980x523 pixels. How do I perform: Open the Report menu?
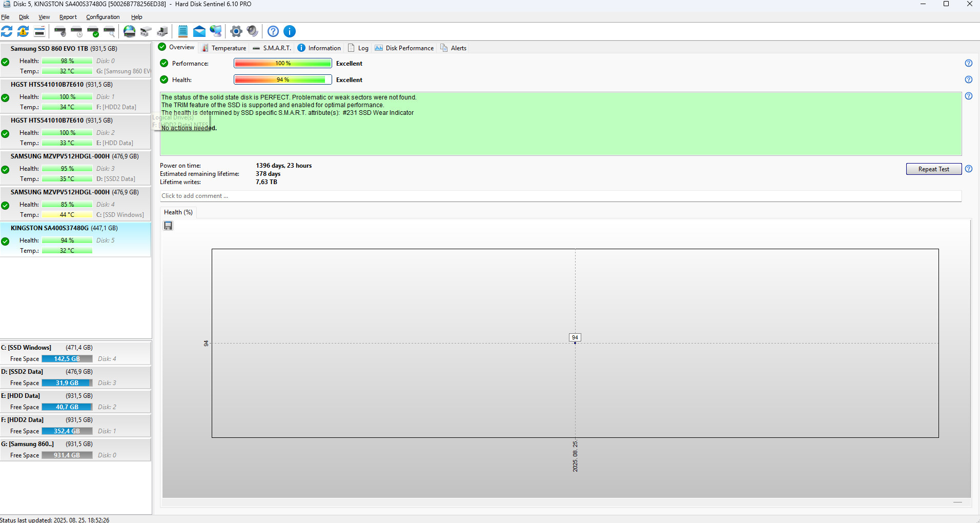(68, 17)
